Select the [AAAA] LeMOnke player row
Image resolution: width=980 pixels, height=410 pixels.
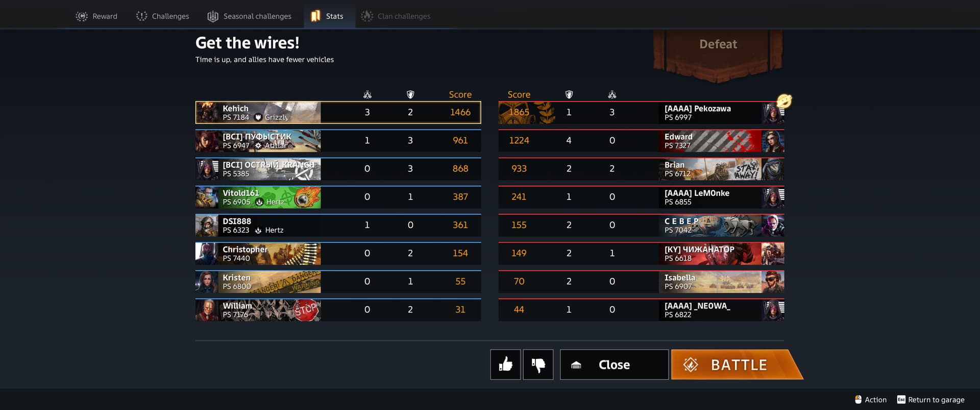pos(641,197)
